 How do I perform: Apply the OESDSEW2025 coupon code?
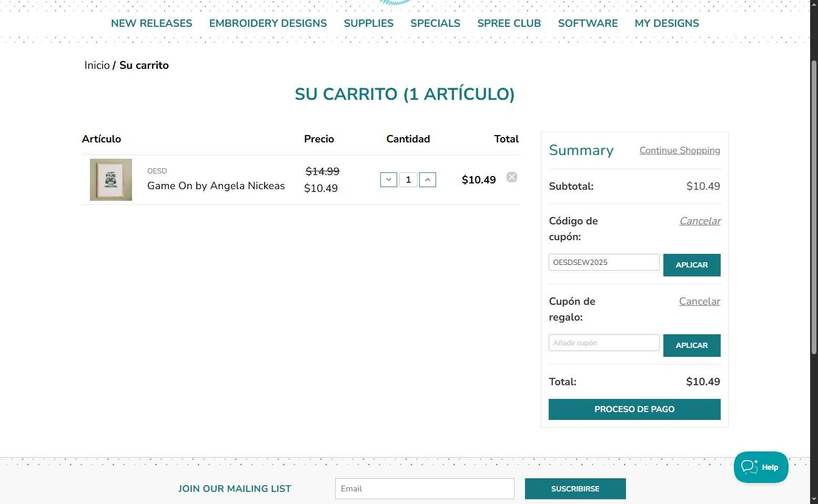click(692, 265)
